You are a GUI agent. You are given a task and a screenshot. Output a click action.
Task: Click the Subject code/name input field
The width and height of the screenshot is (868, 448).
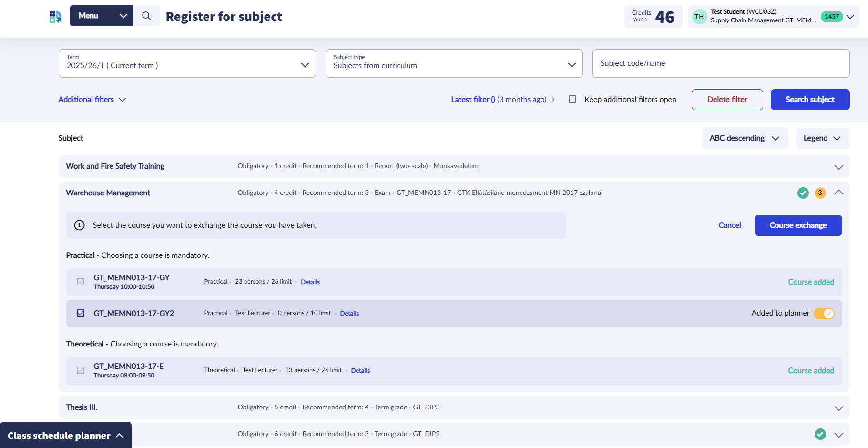pyautogui.click(x=720, y=63)
